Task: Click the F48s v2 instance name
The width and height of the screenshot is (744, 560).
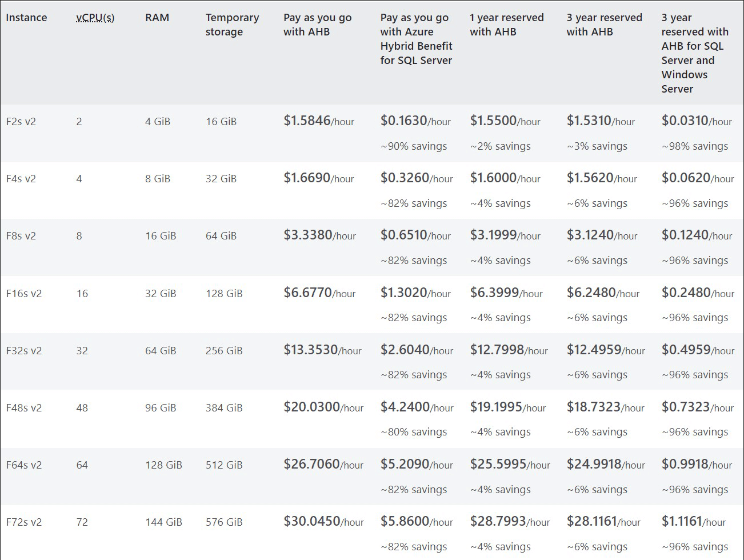Action: [x=24, y=408]
